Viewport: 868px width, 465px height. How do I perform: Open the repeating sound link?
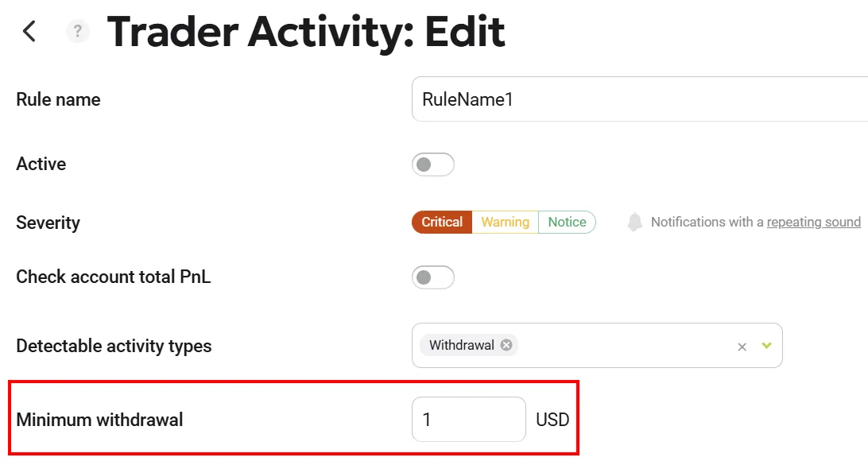point(813,223)
